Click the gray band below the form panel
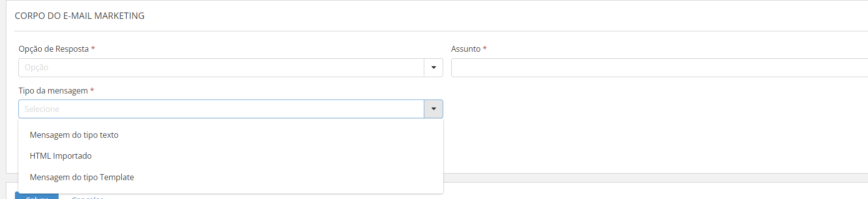Image resolution: width=868 pixels, height=199 pixels. pyautogui.click(x=646, y=178)
